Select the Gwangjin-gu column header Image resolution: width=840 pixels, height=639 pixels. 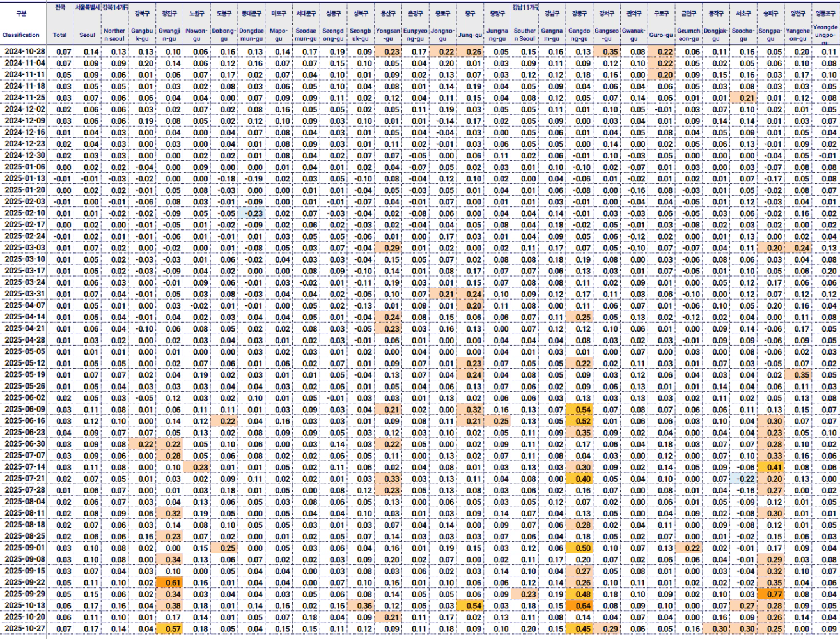click(x=169, y=35)
